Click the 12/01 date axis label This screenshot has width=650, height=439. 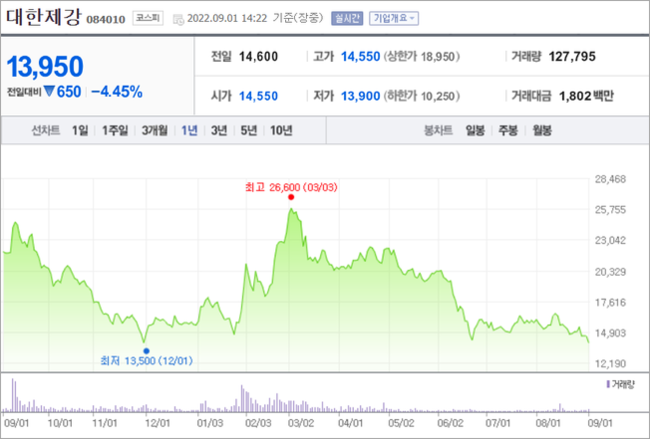(157, 423)
